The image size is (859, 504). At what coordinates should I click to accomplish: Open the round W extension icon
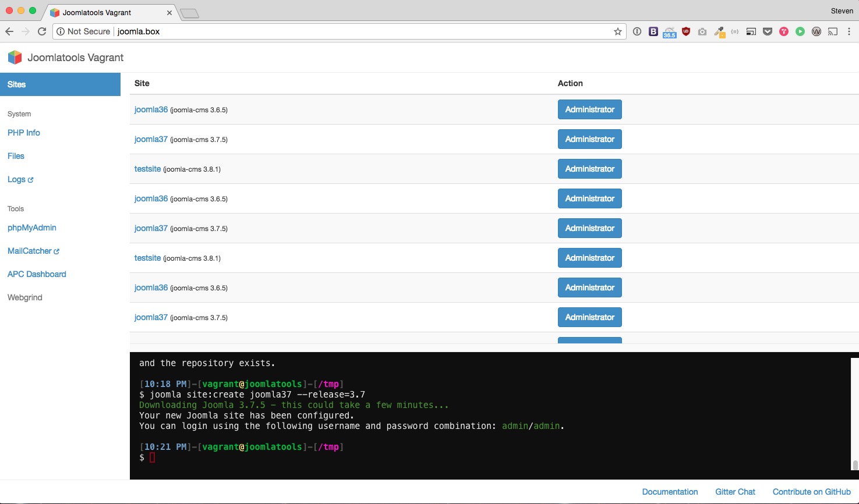coord(816,31)
